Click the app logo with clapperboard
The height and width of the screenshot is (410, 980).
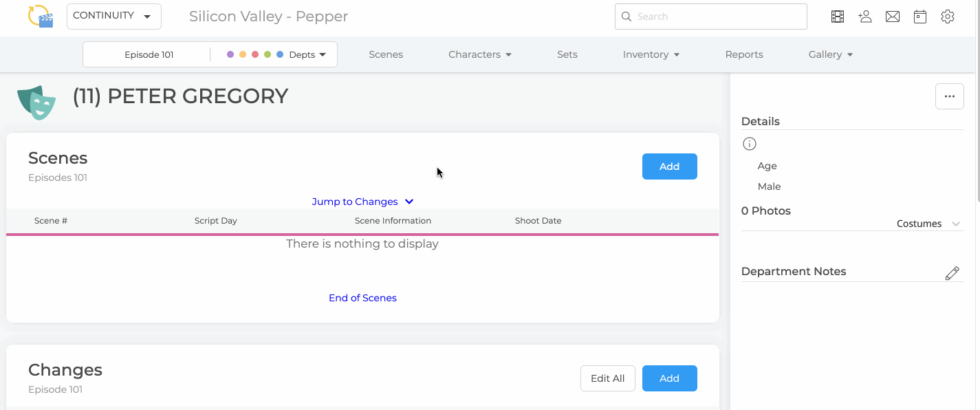pyautogui.click(x=41, y=16)
